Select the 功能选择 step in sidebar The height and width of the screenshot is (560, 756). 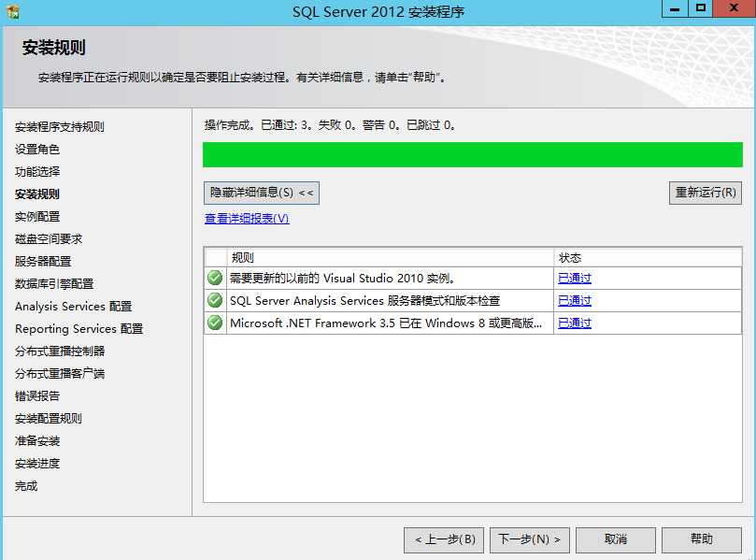click(37, 172)
